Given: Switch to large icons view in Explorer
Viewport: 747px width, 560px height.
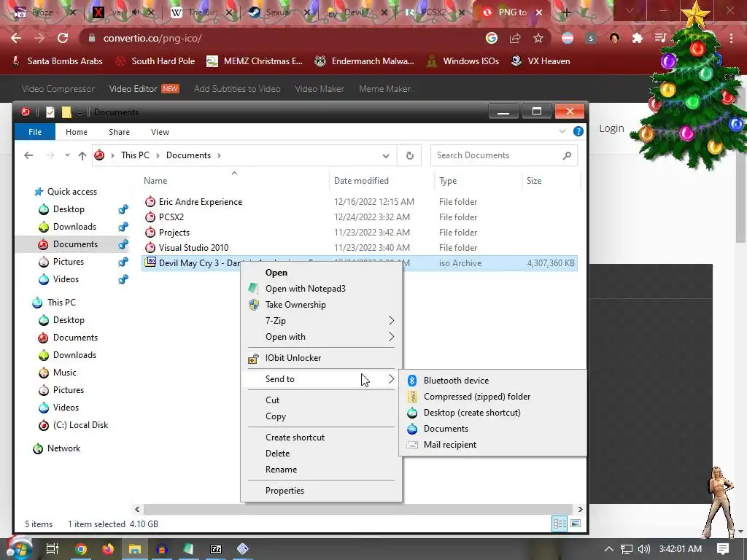Looking at the screenshot, I should click(x=576, y=524).
